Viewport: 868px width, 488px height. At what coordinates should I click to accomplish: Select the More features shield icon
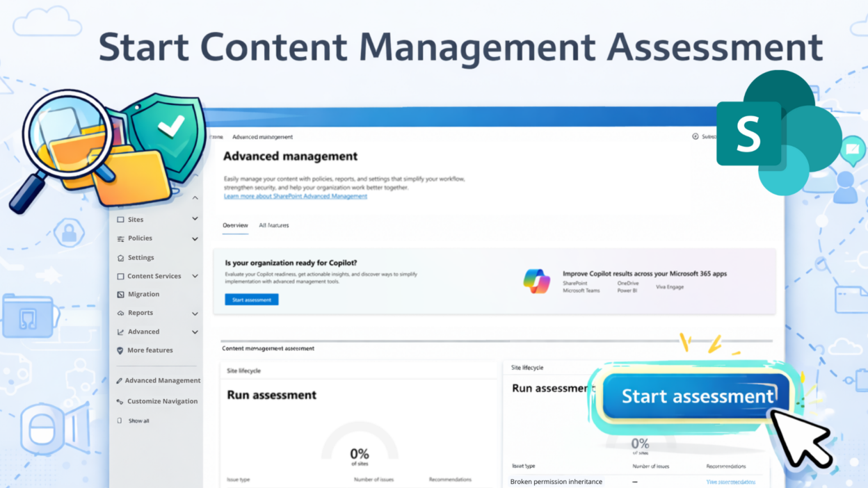click(120, 351)
